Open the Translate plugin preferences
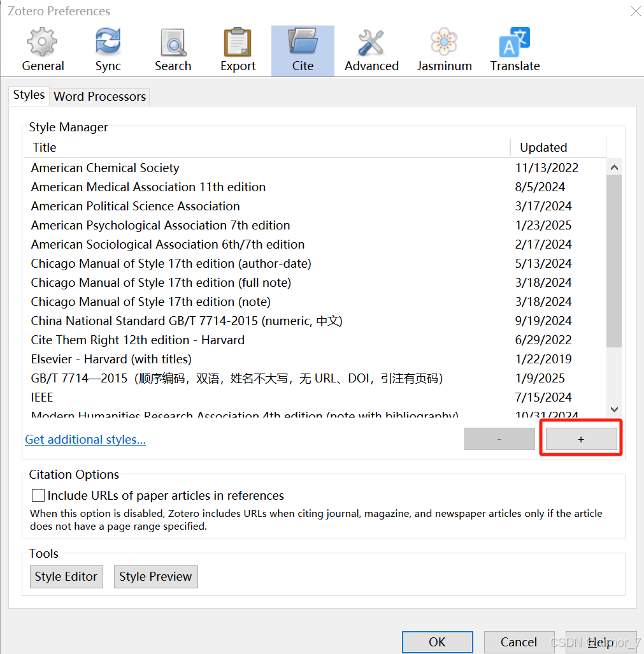The width and height of the screenshot is (644, 654). click(515, 50)
